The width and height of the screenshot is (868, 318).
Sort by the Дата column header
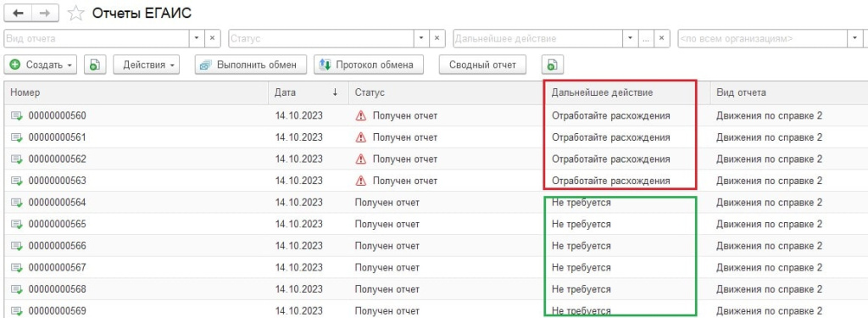309,92
